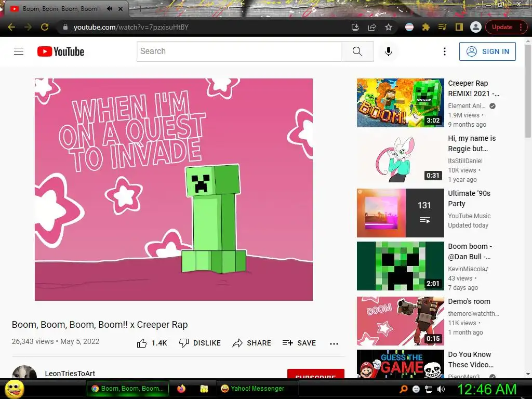Open the LeonTriesToArt channel link
Viewport: 532px width, 399px height.
pyautogui.click(x=70, y=374)
